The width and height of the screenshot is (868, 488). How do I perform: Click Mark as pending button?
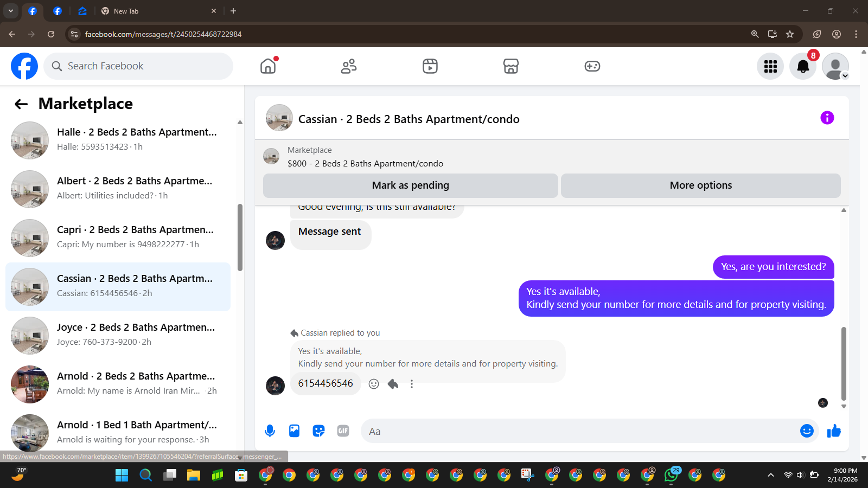(411, 185)
